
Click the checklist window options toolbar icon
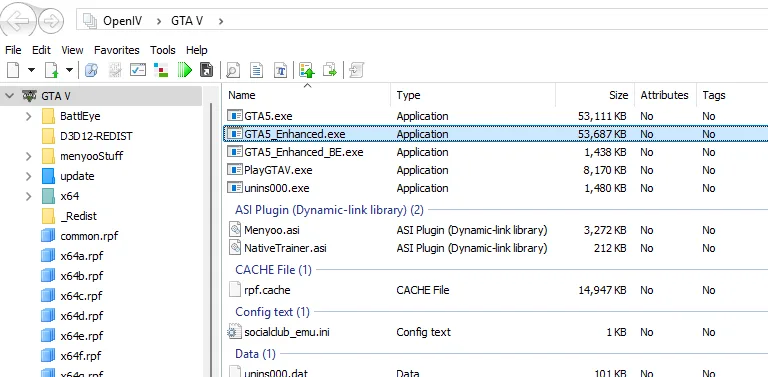[138, 70]
